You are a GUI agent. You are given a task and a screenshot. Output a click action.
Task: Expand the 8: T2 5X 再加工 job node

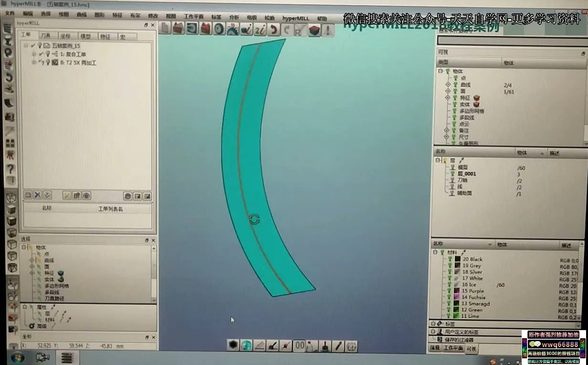(34, 63)
